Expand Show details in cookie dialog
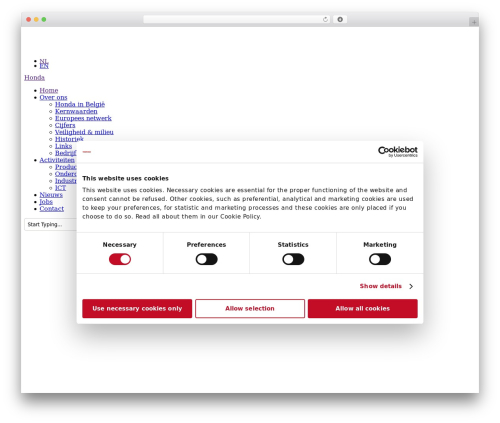Screen dimensions: 500x423 pyautogui.click(x=386, y=286)
